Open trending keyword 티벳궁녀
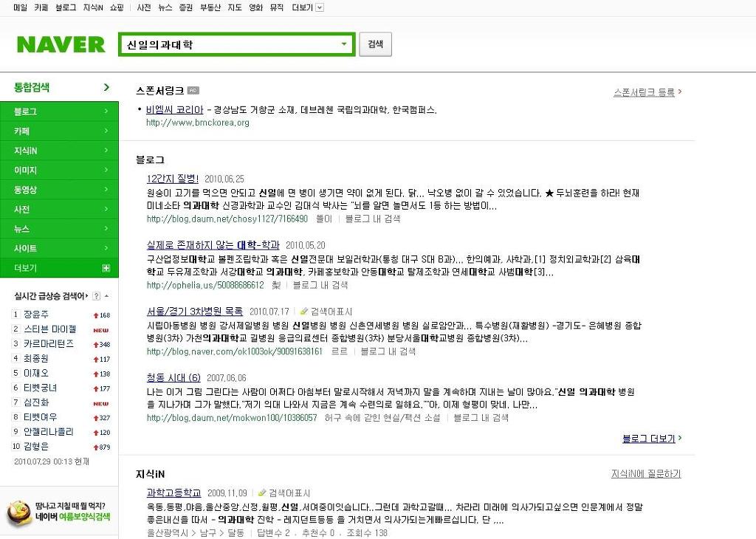Screen dimensions: 756x539 (x=40, y=388)
